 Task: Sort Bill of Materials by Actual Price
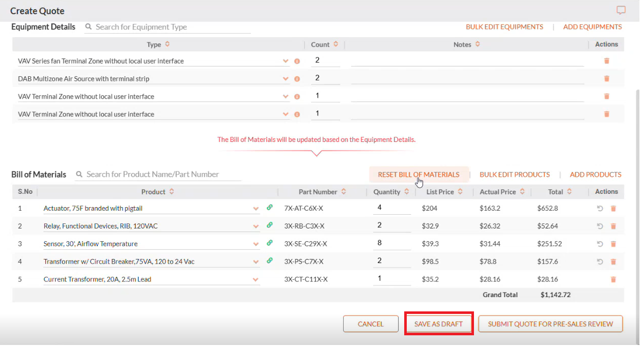[522, 192]
